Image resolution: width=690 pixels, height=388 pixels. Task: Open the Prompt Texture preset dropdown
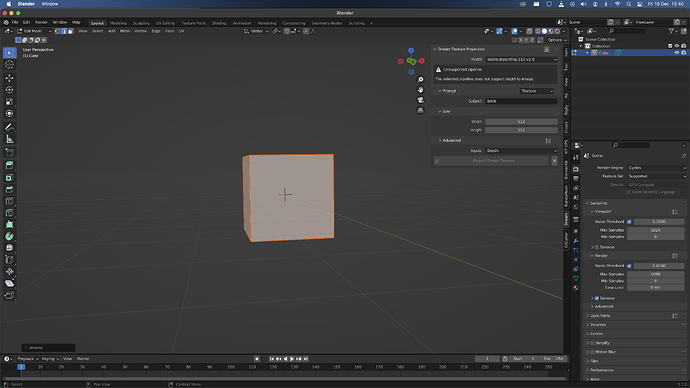click(537, 91)
